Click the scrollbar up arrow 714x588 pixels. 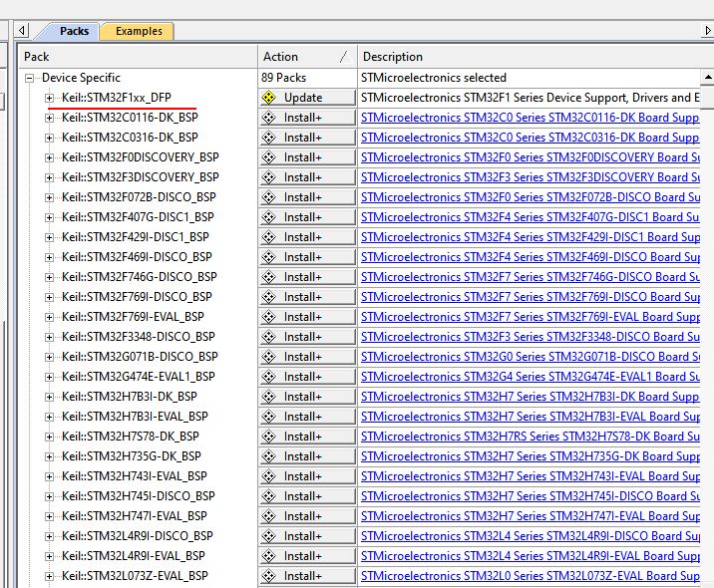(x=708, y=77)
